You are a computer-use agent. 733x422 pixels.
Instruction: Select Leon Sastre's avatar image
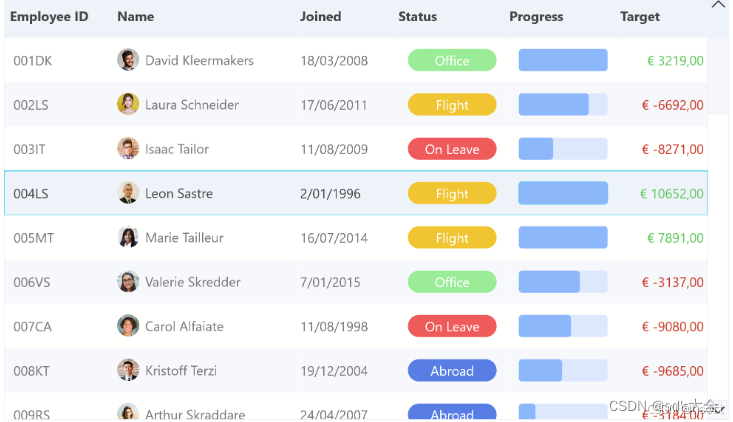pyautogui.click(x=128, y=193)
